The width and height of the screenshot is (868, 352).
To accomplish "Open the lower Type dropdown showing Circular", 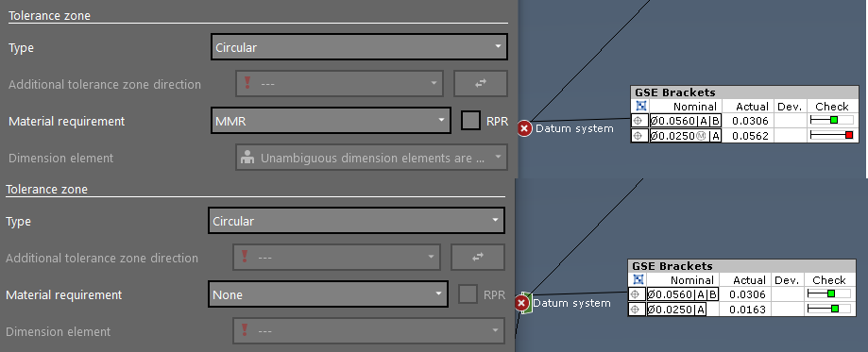I will click(356, 221).
